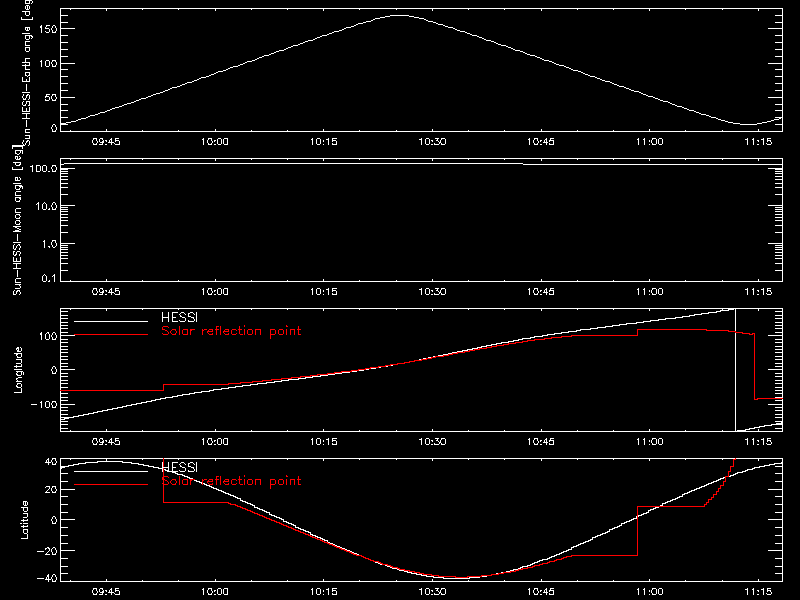Select the 10:15 label under Moon angle plot
This screenshot has height=600, width=800.
click(323, 292)
